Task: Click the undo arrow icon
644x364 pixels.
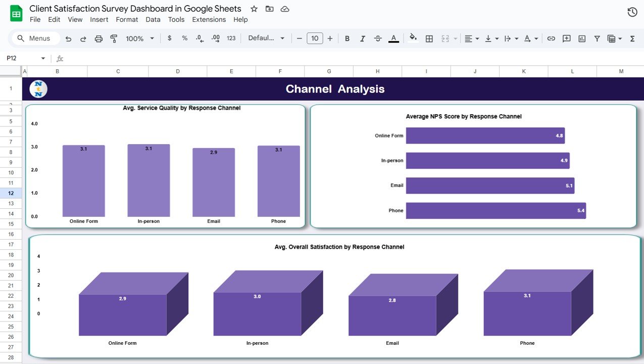Action: (68, 38)
